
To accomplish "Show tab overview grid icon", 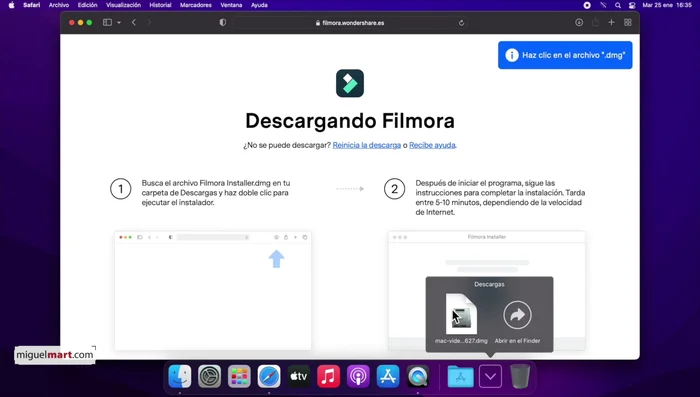I will pos(628,22).
